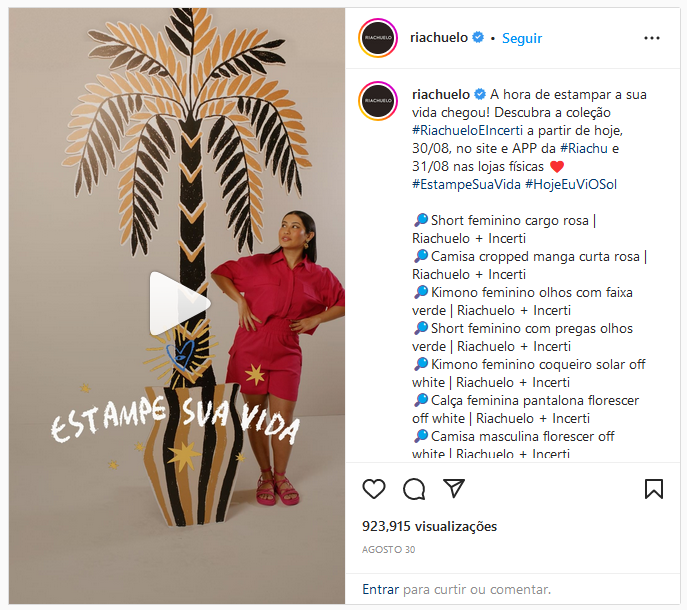Follow riachuelo with the Seguir button

point(522,38)
